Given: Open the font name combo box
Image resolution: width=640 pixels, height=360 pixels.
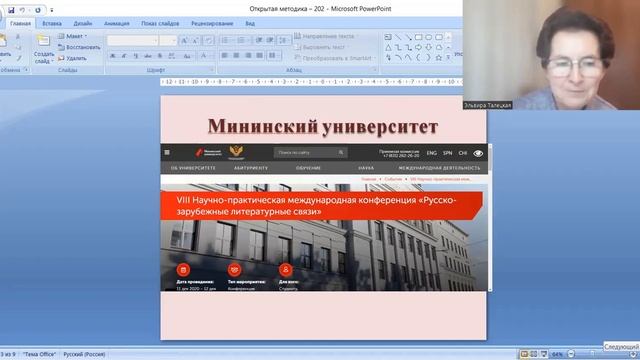Looking at the screenshot, I should [x=133, y=40].
